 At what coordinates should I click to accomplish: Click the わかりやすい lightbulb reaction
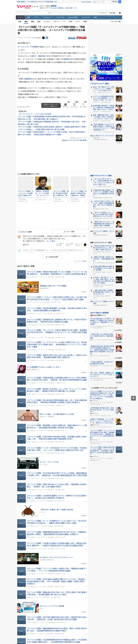pyautogui.click(x=74, y=105)
